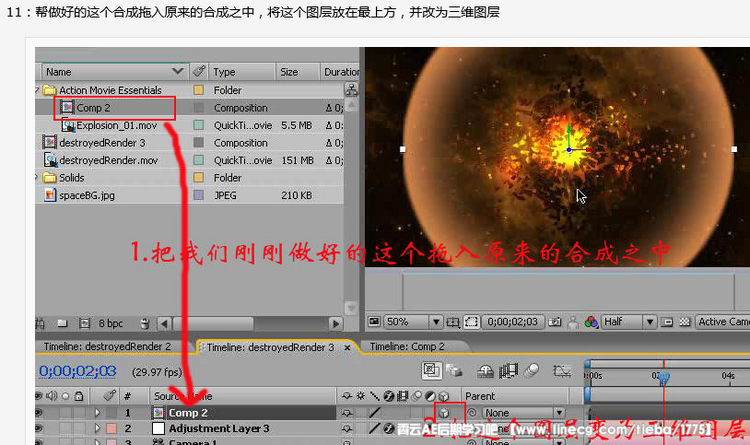Open the project flowchart view icon

351,89
